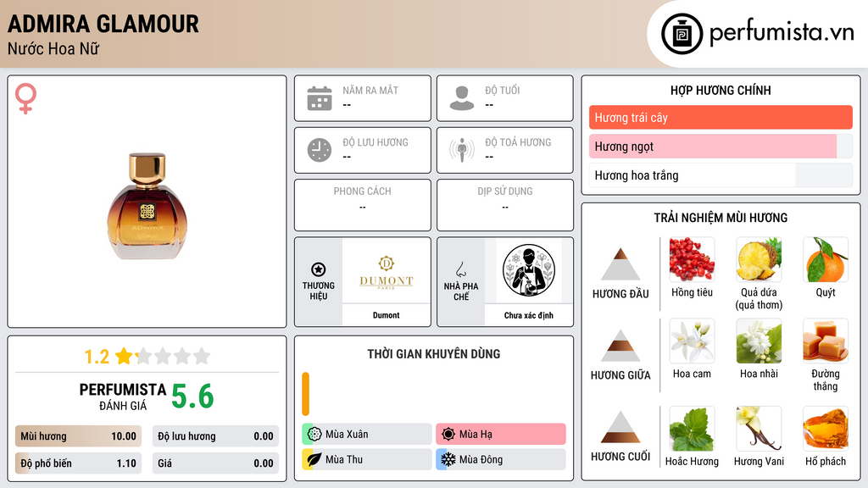This screenshot has height=488, width=868.
Task: Select the Mùa Hạ season button
Action: [501, 434]
